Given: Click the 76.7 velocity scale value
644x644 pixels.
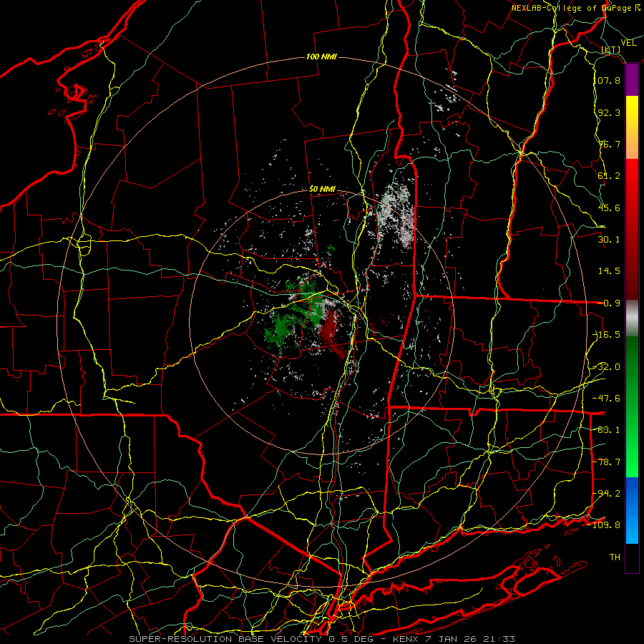Looking at the screenshot, I should (x=609, y=144).
